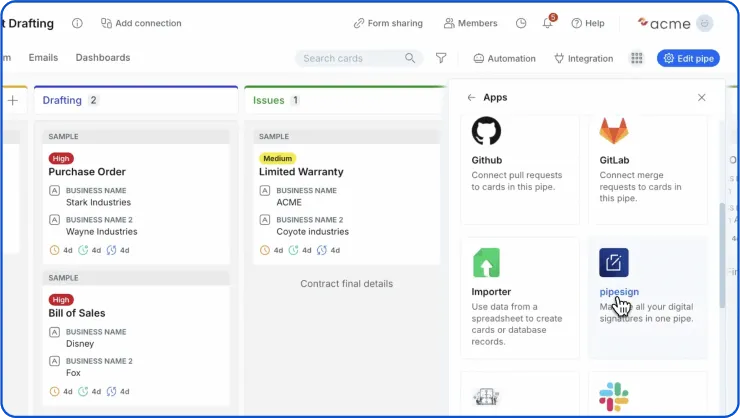The image size is (740, 418).
Task: Click the search magnifier icon
Action: point(410,58)
